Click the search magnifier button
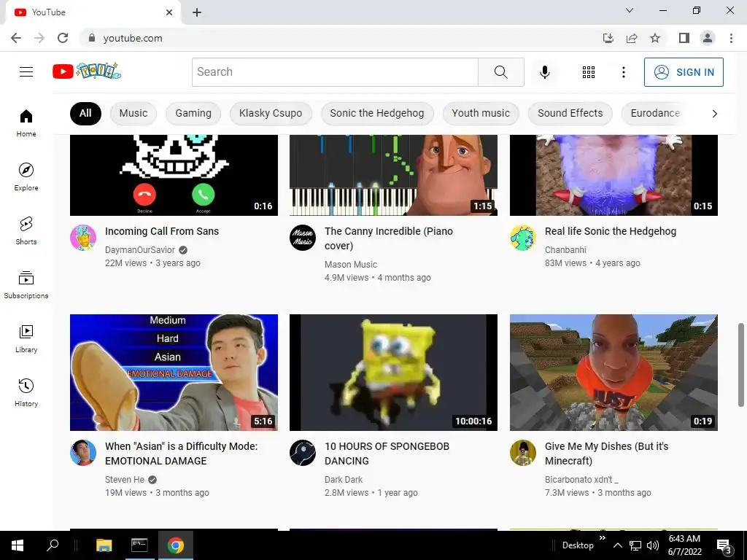Viewport: 747px width, 560px height. (x=500, y=72)
